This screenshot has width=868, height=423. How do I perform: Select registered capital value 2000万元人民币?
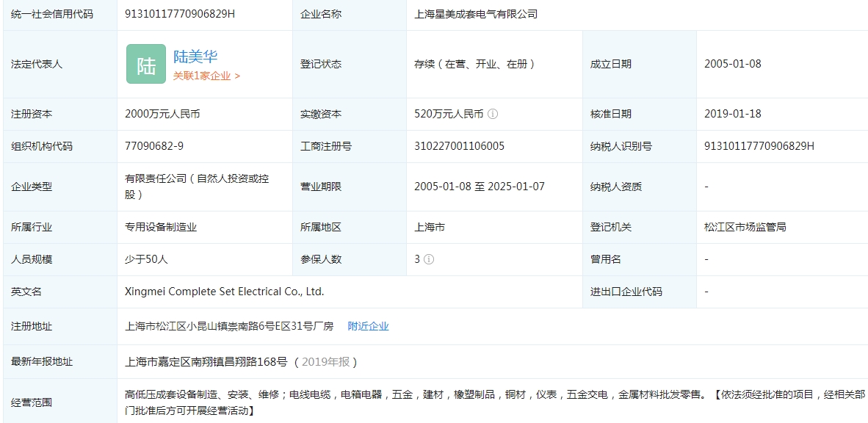[x=162, y=114]
